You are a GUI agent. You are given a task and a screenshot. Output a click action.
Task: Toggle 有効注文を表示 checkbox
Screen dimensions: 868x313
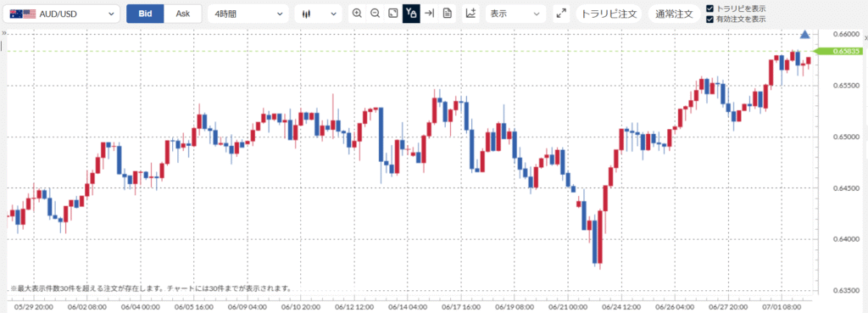[710, 20]
